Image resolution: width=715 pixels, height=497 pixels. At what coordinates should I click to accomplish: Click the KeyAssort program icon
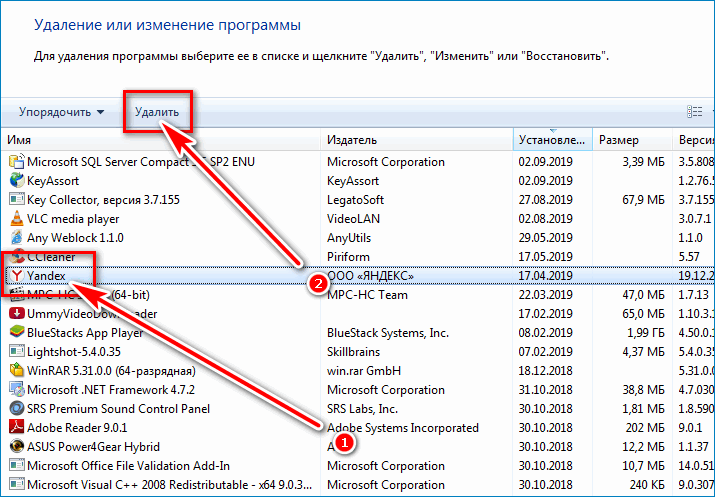16,181
